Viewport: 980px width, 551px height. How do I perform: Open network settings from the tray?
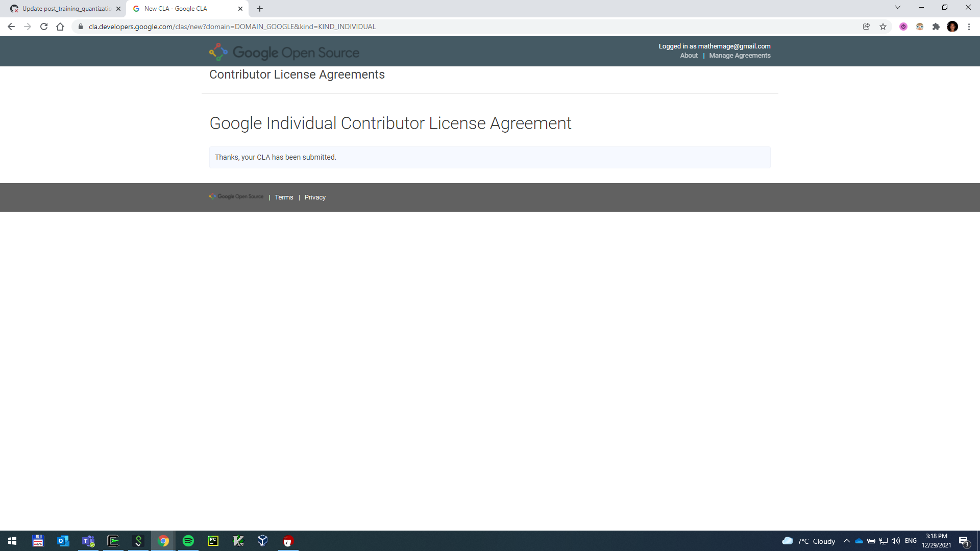pos(884,541)
